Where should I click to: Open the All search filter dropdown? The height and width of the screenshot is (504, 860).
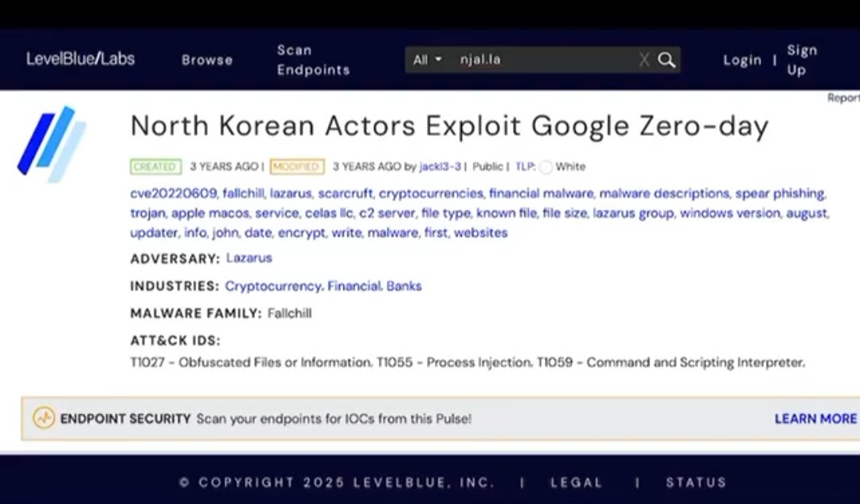pos(428,60)
